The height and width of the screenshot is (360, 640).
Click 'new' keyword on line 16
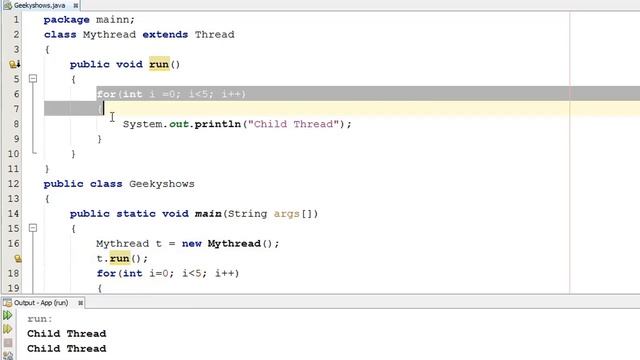click(192, 244)
